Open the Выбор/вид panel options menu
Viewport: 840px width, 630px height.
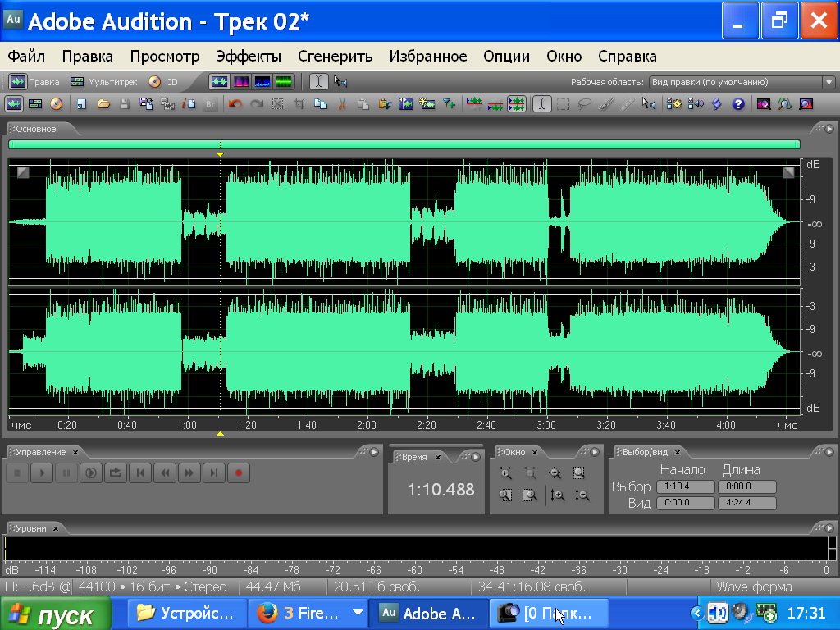829,452
